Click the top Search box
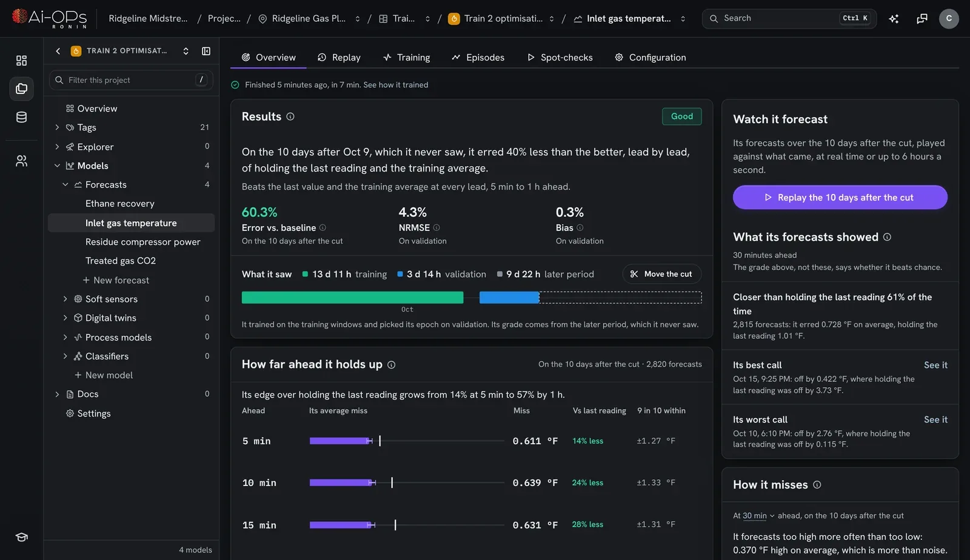The image size is (970, 560). (789, 19)
